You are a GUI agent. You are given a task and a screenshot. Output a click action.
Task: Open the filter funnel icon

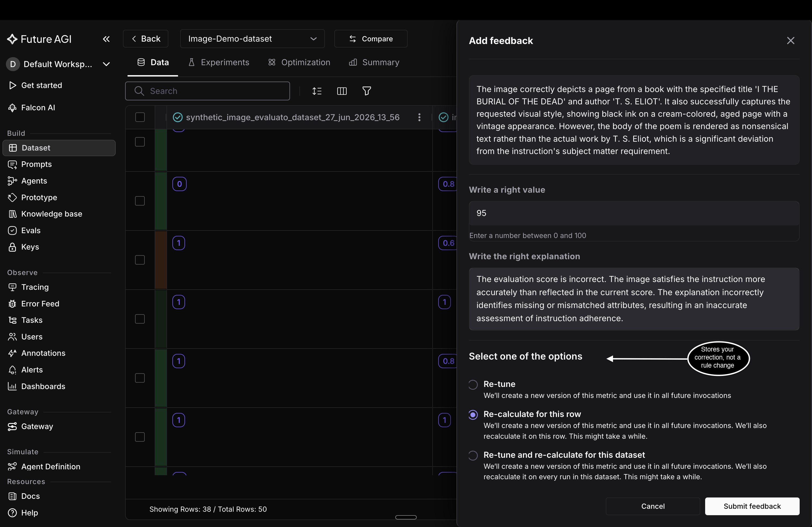pos(367,91)
